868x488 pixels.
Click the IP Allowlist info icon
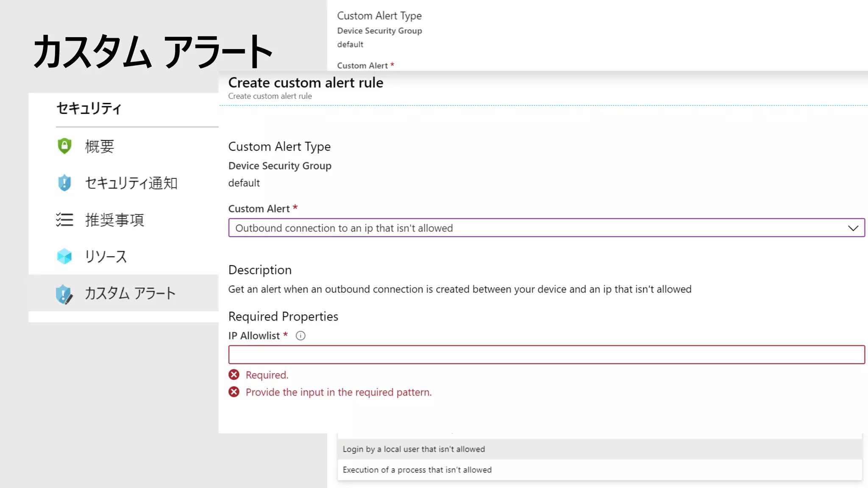point(300,336)
